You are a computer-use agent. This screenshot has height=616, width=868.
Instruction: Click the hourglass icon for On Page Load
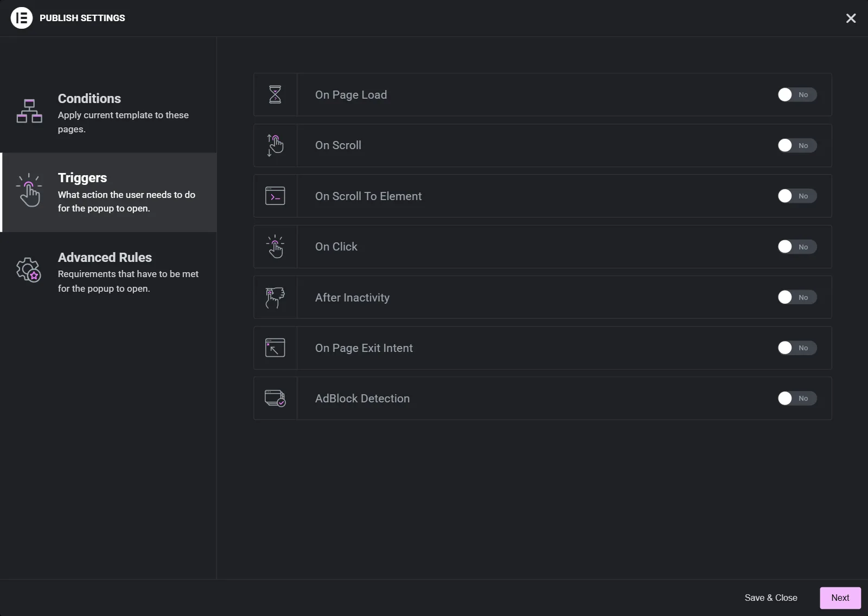coord(275,94)
